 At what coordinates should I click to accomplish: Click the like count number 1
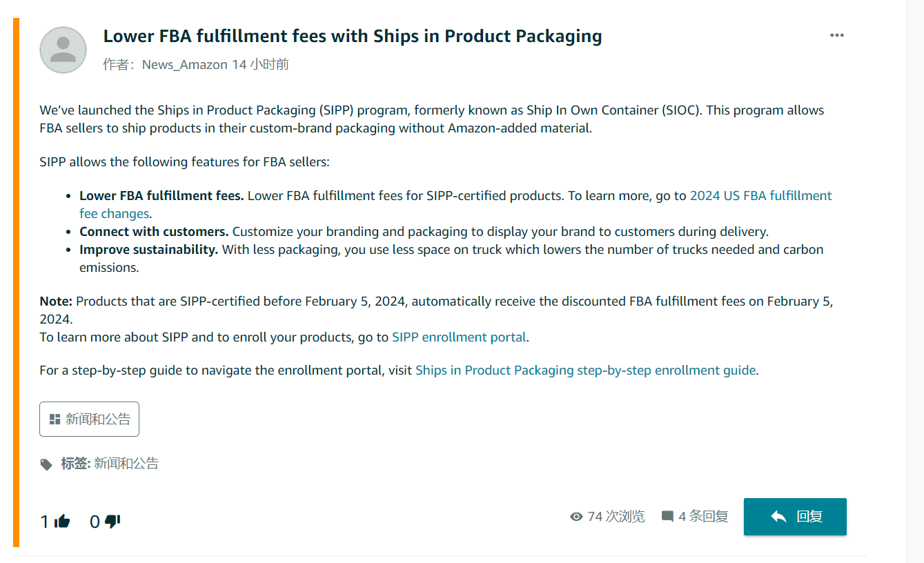[x=44, y=522]
